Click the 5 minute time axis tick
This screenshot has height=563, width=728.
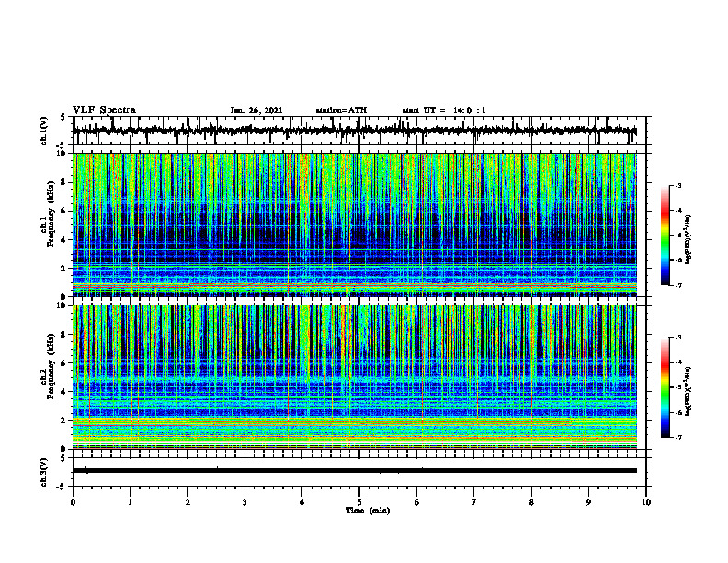point(359,502)
